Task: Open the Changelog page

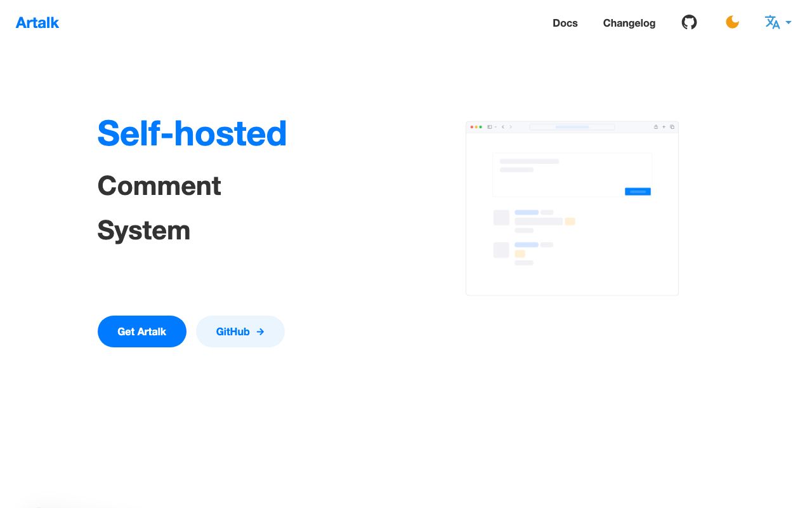Action: click(629, 23)
